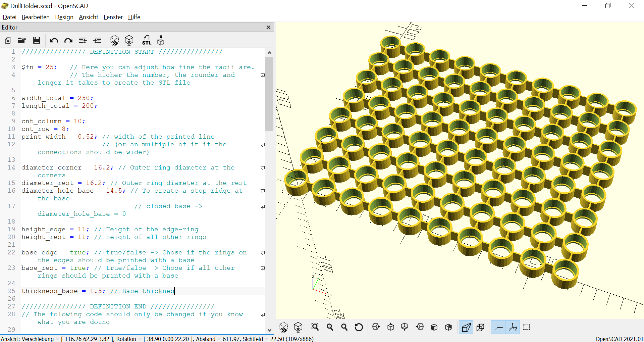This screenshot has width=644, height=342.
Task: Reset the 3D view rotation
Action: click(359, 327)
